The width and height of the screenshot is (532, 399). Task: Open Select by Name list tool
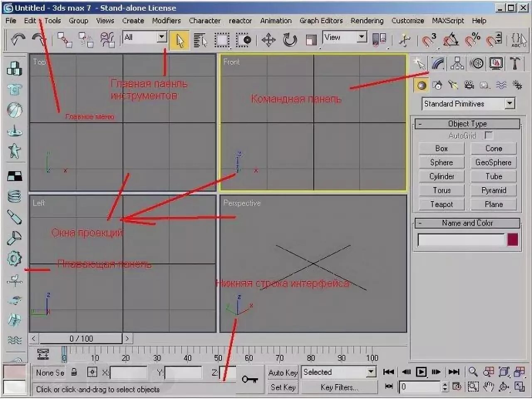[x=200, y=40]
